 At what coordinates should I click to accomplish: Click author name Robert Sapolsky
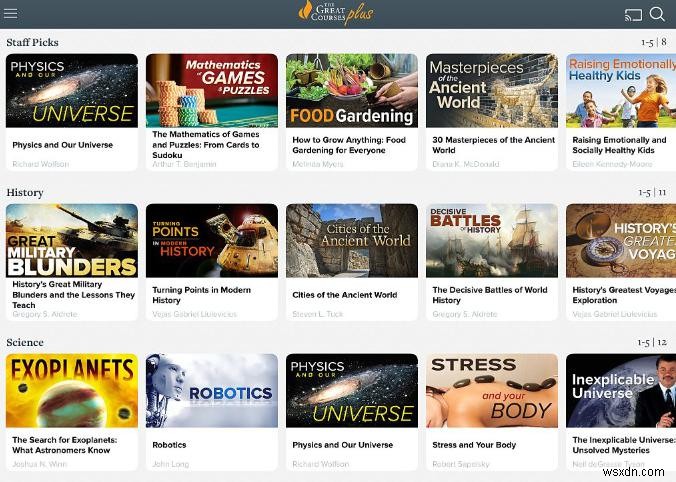pyautogui.click(x=460, y=464)
